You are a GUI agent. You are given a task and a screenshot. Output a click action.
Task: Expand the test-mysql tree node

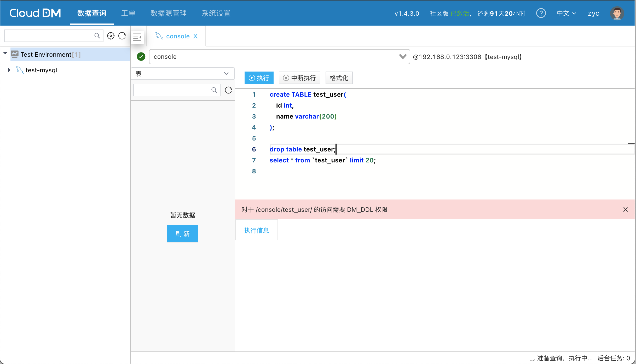tap(9, 70)
